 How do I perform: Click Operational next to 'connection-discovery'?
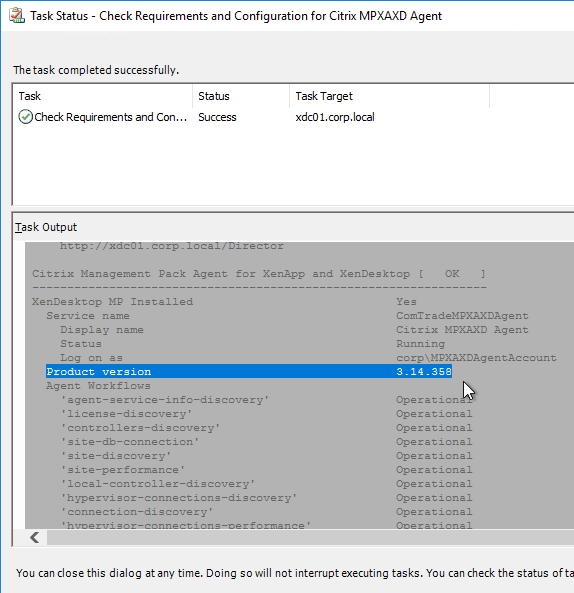(x=434, y=511)
